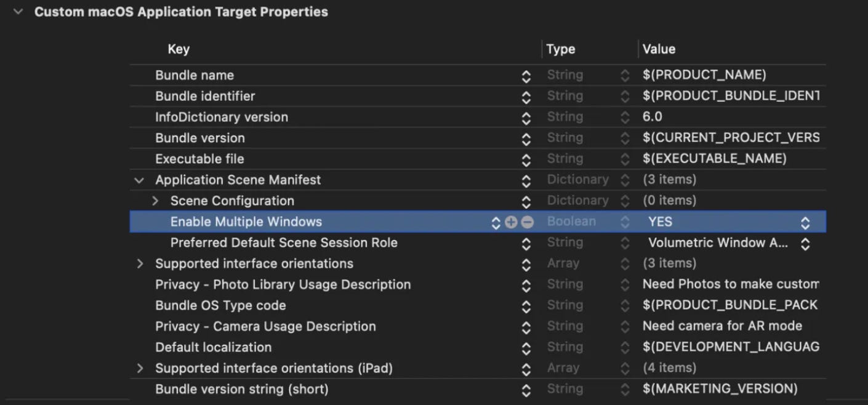Click key stepper for Default localization row
Image resolution: width=868 pixels, height=405 pixels.
[526, 348]
